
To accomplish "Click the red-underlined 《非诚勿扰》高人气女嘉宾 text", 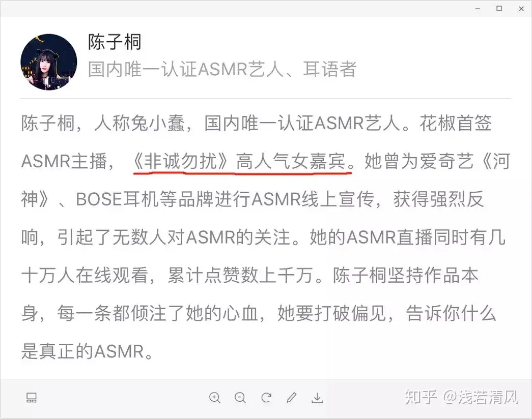I will point(243,161).
